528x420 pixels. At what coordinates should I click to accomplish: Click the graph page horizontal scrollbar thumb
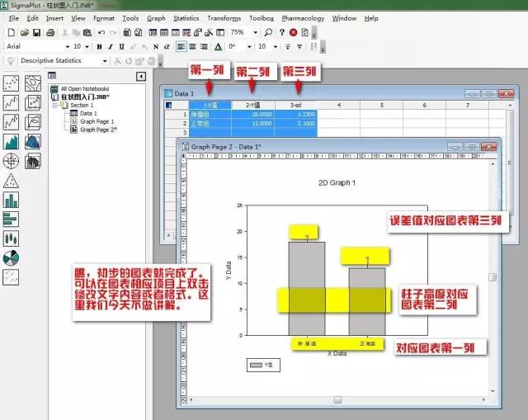[337, 400]
